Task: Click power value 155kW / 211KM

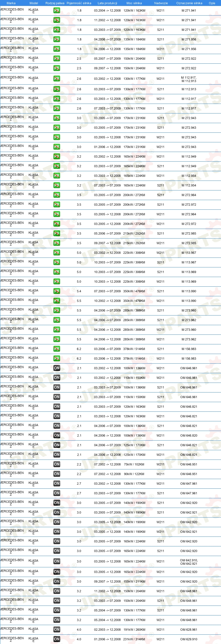Action: [x=134, y=581]
